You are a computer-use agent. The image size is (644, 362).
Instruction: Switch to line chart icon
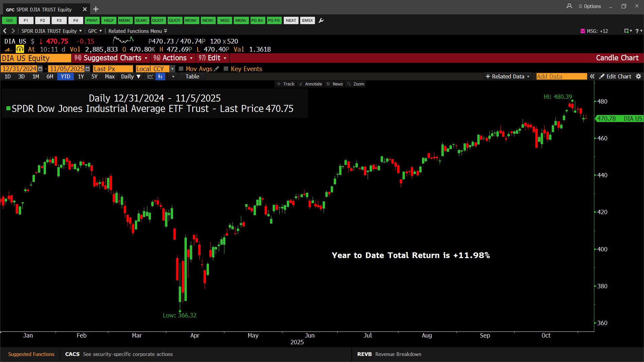pyautogui.click(x=150, y=76)
